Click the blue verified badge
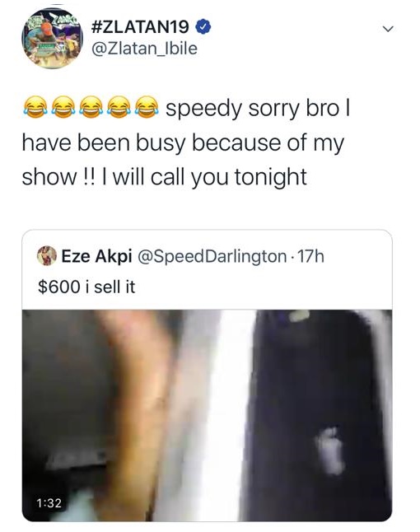Image resolution: width=420 pixels, height=532 pixels. (204, 27)
